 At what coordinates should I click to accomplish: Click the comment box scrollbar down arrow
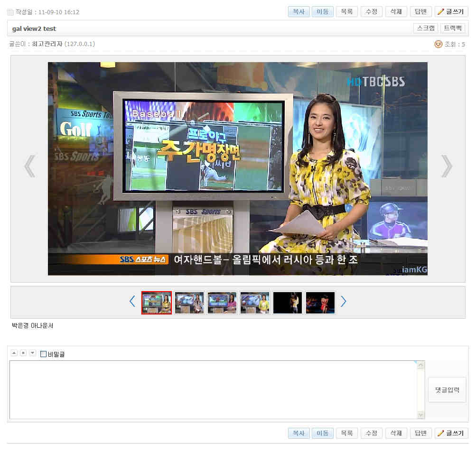tap(420, 415)
